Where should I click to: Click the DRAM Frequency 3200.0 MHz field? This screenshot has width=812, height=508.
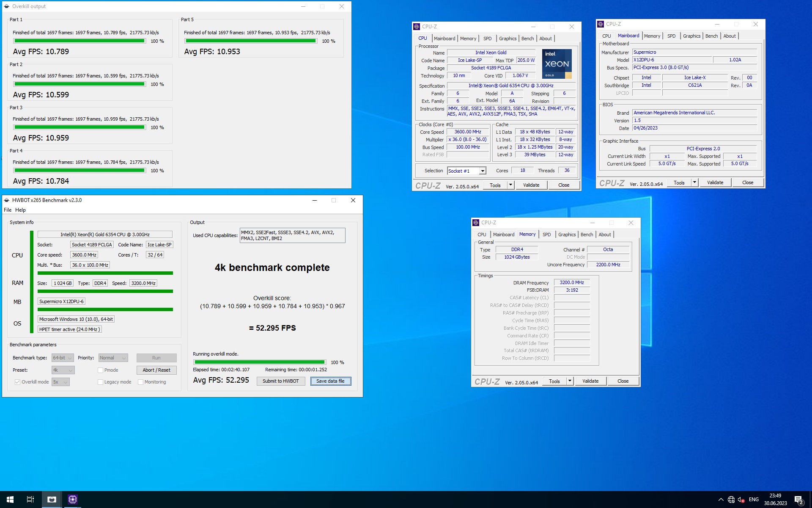coord(572,283)
